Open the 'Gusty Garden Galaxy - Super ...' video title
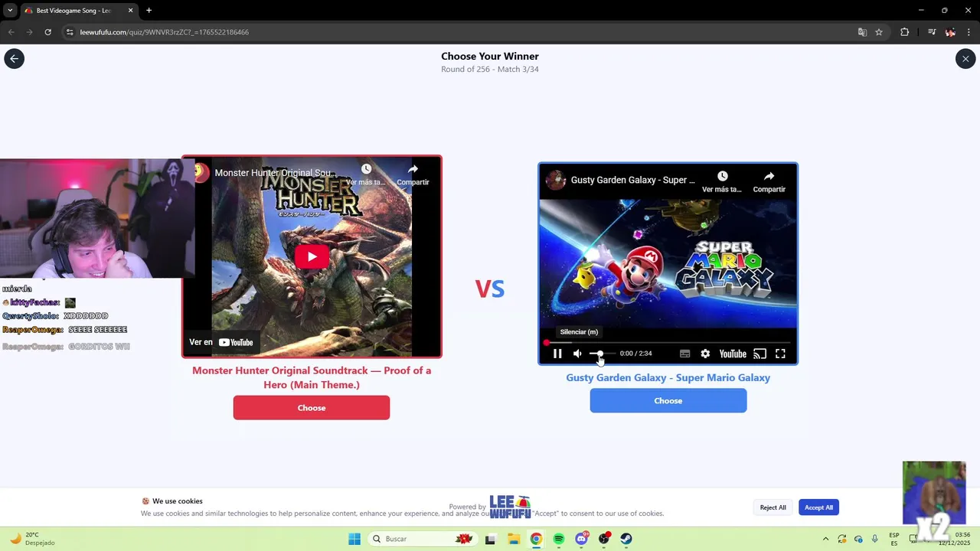The height and width of the screenshot is (551, 980). coord(633,180)
